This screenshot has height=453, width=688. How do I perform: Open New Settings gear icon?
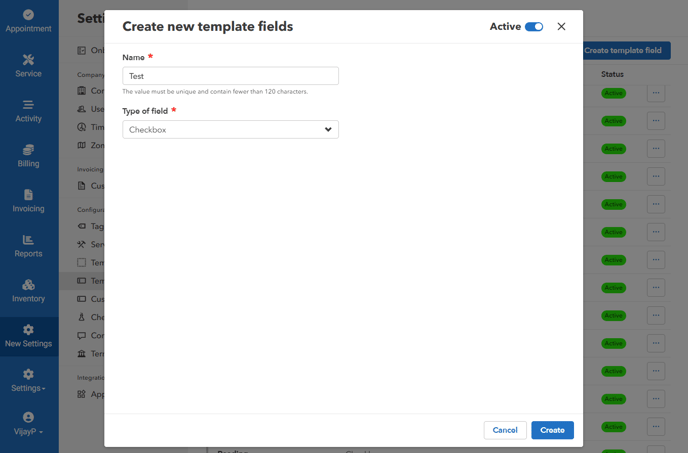click(x=28, y=330)
